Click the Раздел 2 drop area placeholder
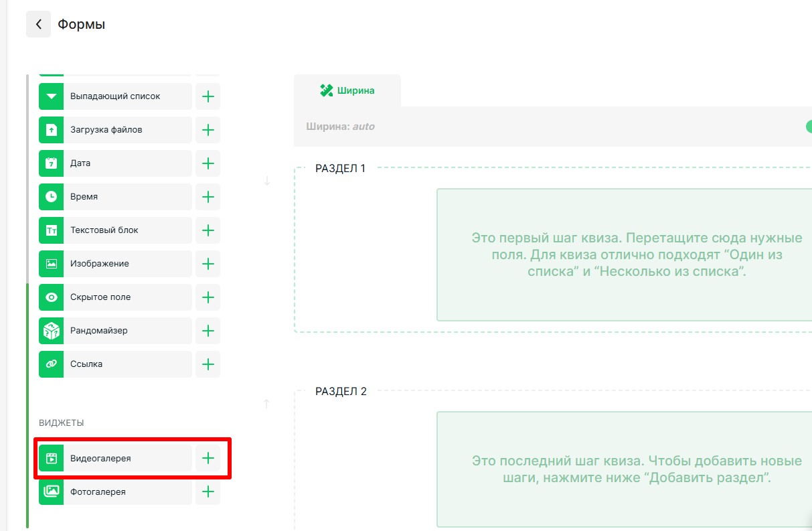This screenshot has width=812, height=531. pyautogui.click(x=624, y=469)
